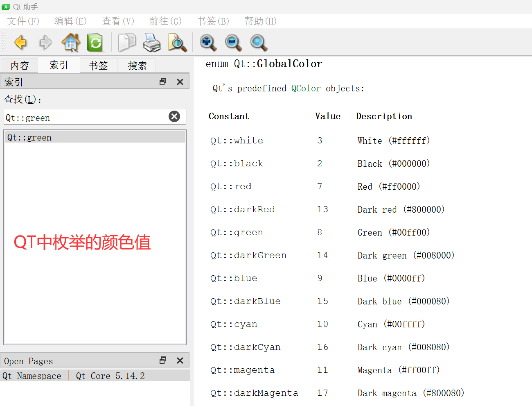Viewport: 532px width, 406px height.
Task: Click the copy pages icon
Action: (126, 42)
